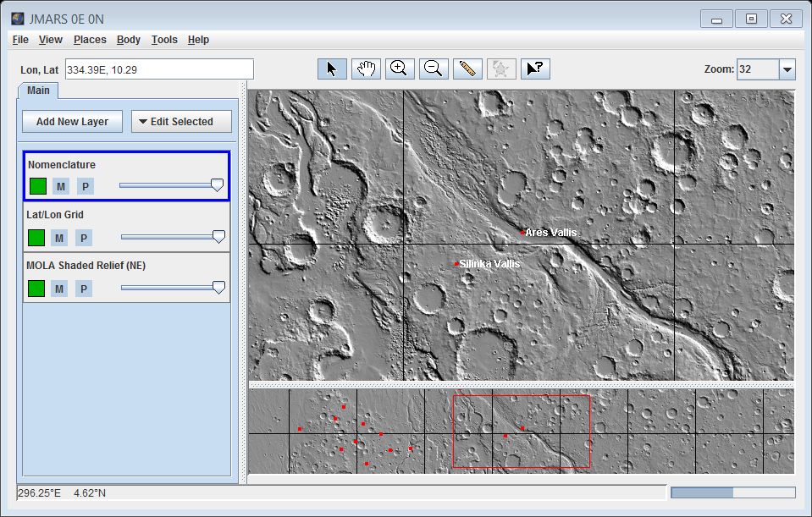Switch to the Main tab
The height and width of the screenshot is (517, 812).
coord(38,91)
